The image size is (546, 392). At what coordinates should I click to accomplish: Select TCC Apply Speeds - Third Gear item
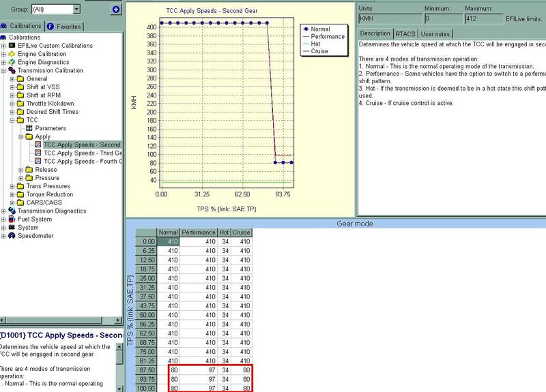click(x=83, y=153)
